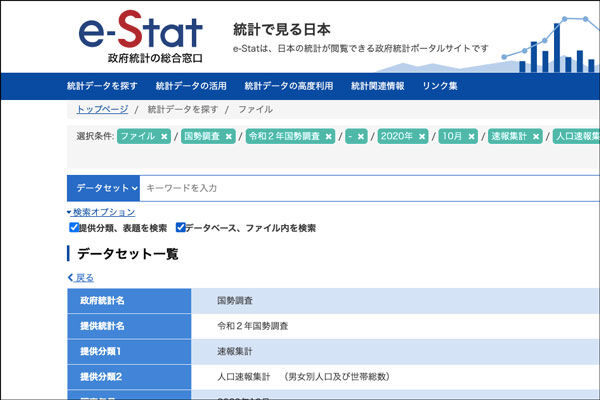Select the 人口速報集計 filter tag
The height and width of the screenshot is (400, 600).
[577, 136]
